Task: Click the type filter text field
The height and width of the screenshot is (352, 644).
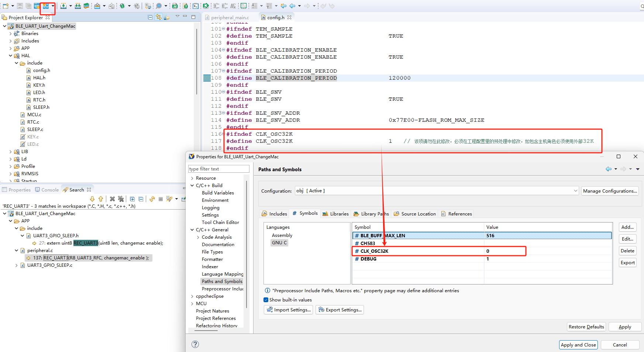Action: coord(219,169)
